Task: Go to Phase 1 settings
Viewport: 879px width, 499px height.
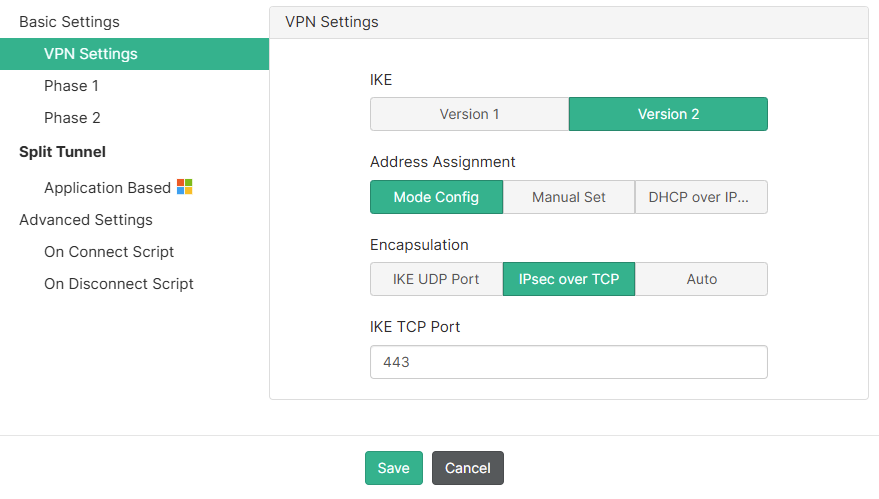Action: tap(71, 86)
